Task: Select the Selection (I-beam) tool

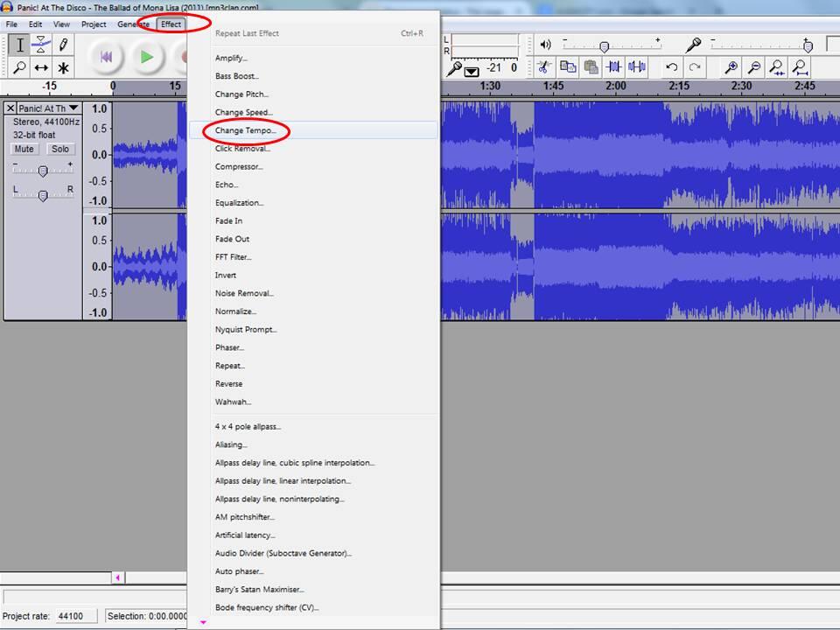Action: [x=19, y=45]
